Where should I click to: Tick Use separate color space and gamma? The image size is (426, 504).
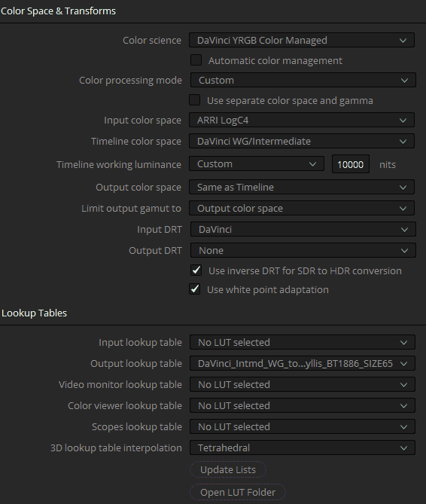click(194, 100)
